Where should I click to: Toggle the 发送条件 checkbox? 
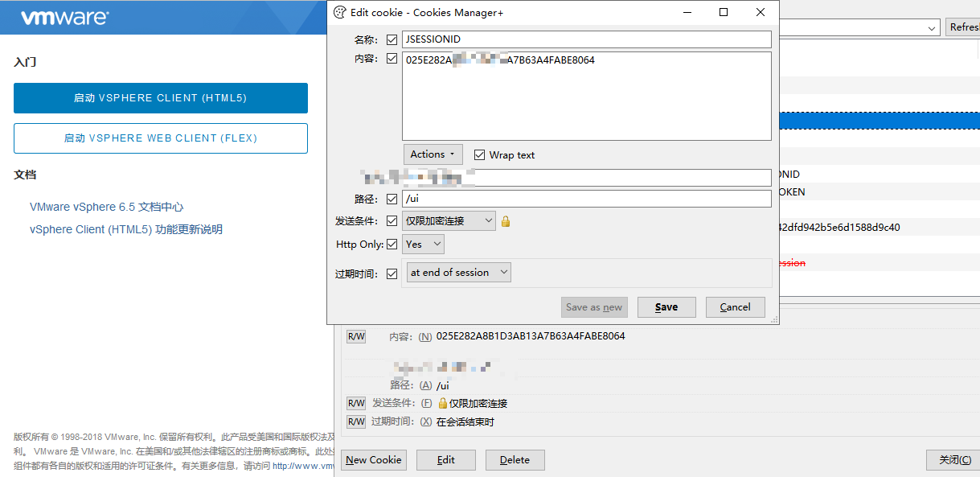[x=392, y=220]
